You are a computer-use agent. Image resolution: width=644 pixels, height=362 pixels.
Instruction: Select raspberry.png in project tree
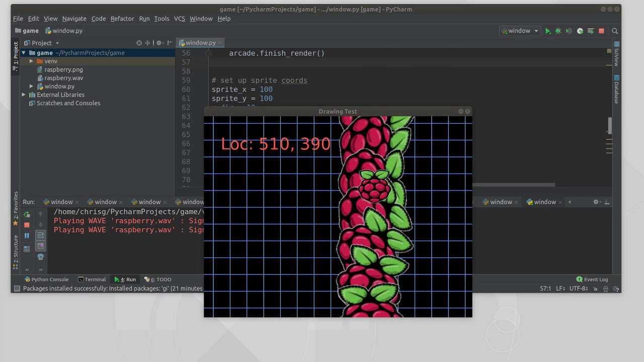tap(63, 69)
